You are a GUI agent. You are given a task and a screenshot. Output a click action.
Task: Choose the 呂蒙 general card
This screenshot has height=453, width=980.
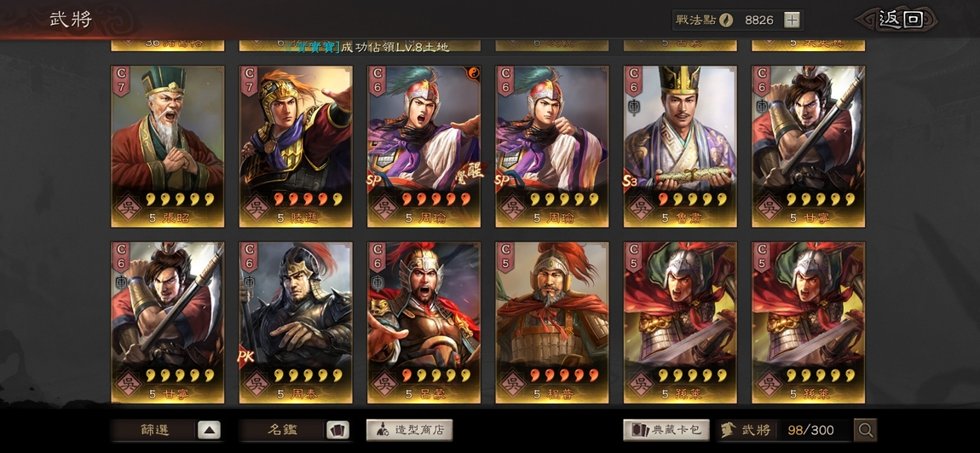tap(424, 322)
